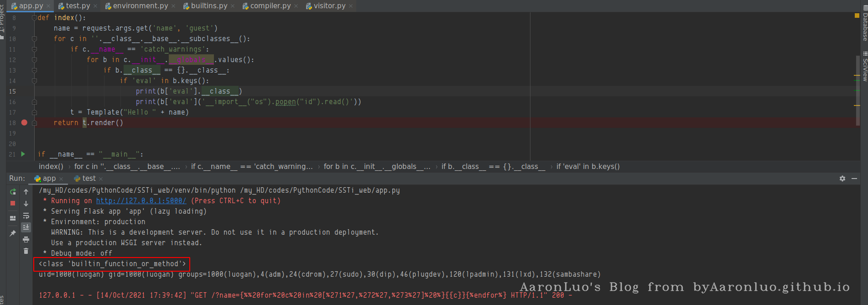This screenshot has width=868, height=305.
Task: Click the "if b.__class__ == {}.__class__" breadcrumb
Action: coord(494,167)
